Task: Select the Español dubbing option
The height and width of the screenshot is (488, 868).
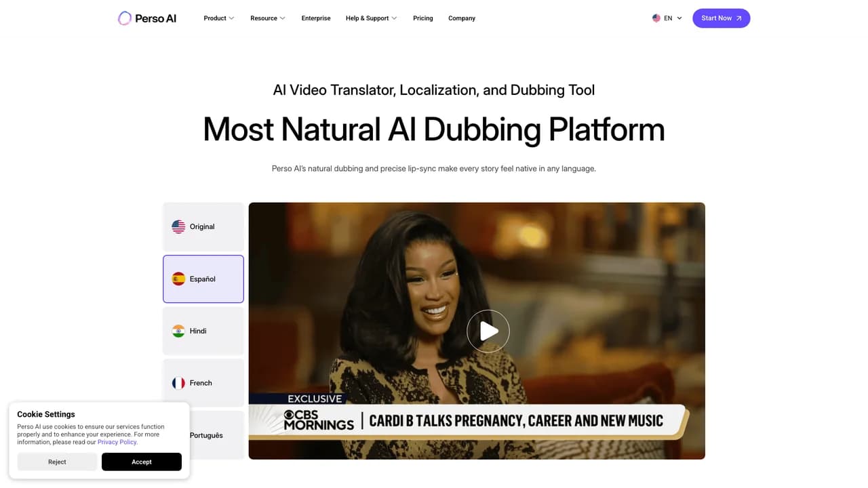Action: click(x=203, y=279)
